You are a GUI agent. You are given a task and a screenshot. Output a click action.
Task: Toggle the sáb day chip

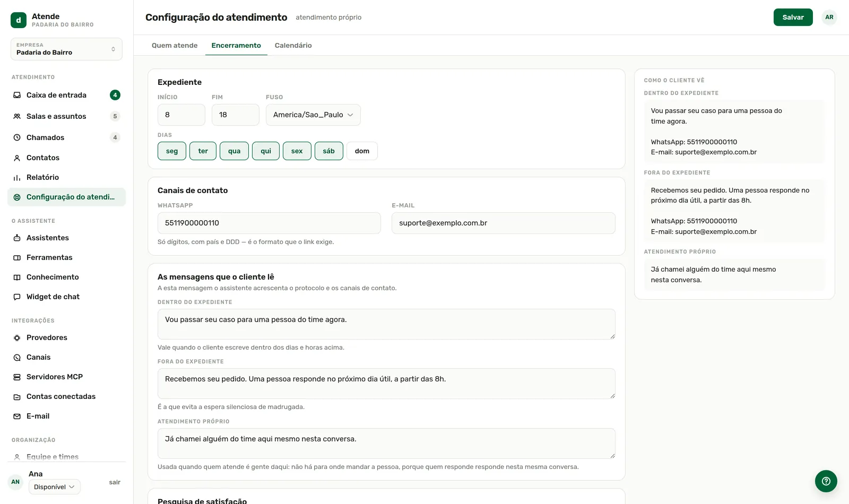[329, 151]
